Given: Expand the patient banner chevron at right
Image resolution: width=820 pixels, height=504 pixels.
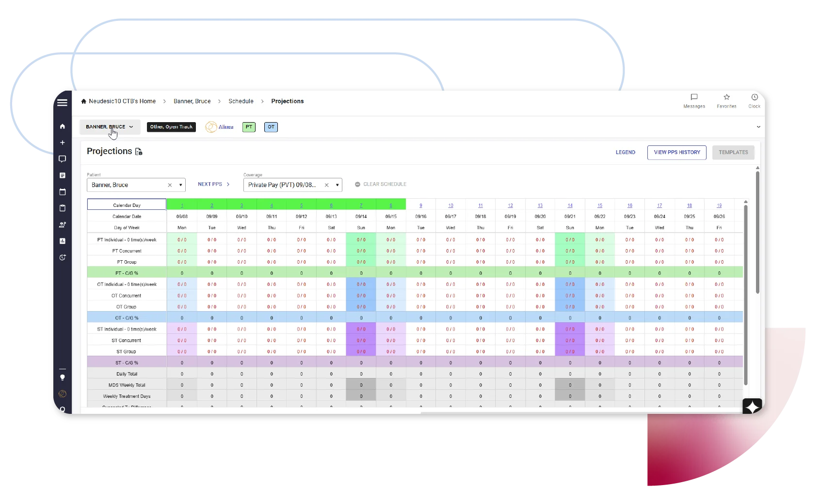Looking at the screenshot, I should pyautogui.click(x=758, y=127).
